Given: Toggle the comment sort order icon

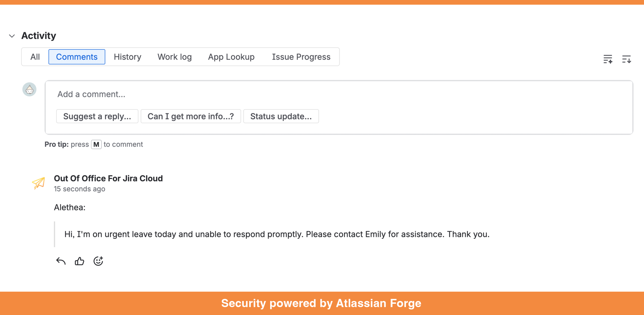Looking at the screenshot, I should click(626, 59).
